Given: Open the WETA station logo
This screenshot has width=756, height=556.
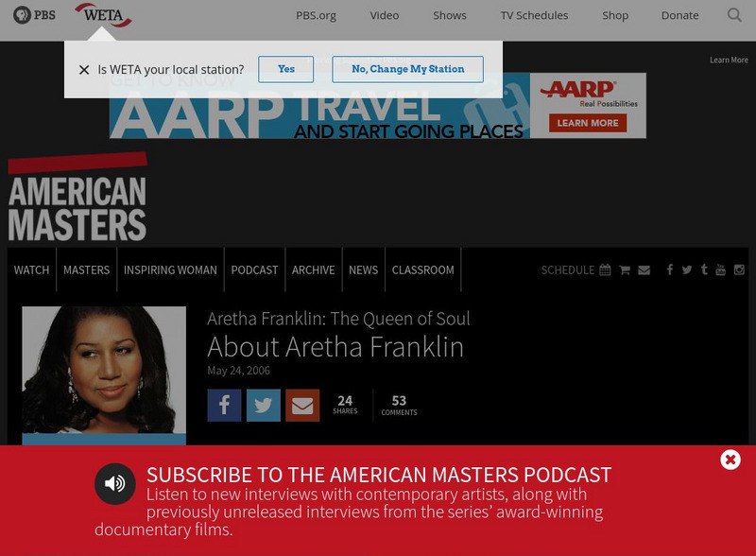Looking at the screenshot, I should 103,15.
